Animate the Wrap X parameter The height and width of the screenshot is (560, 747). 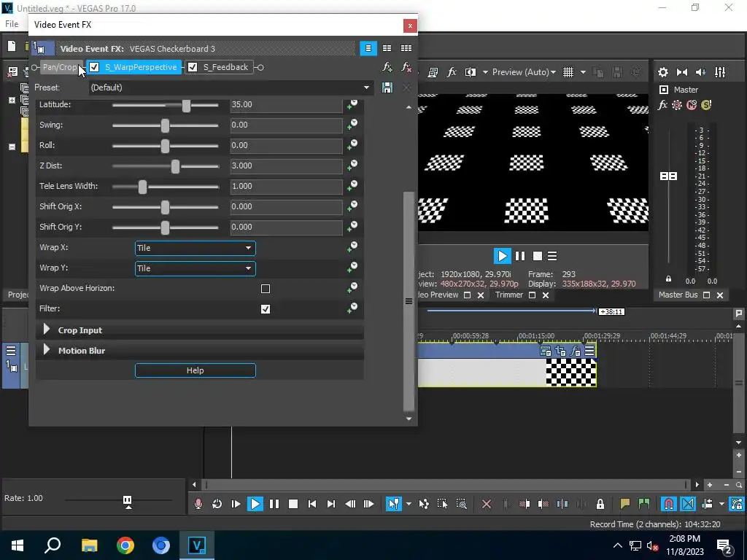tap(352, 247)
